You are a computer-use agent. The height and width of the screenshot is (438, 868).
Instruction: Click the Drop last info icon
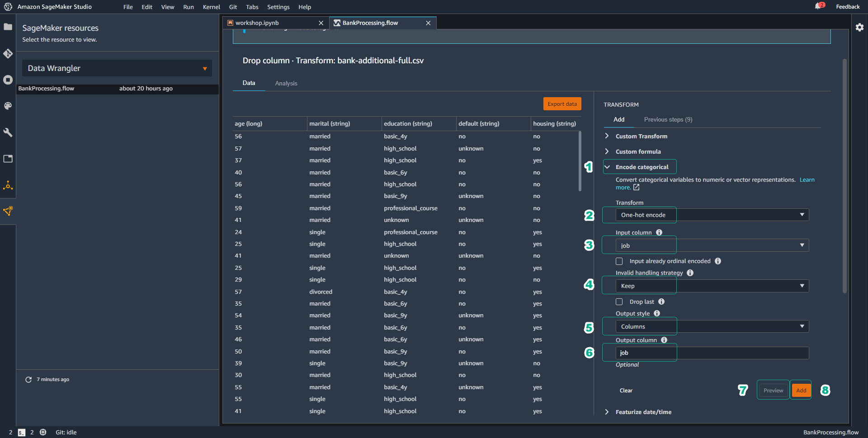point(661,301)
